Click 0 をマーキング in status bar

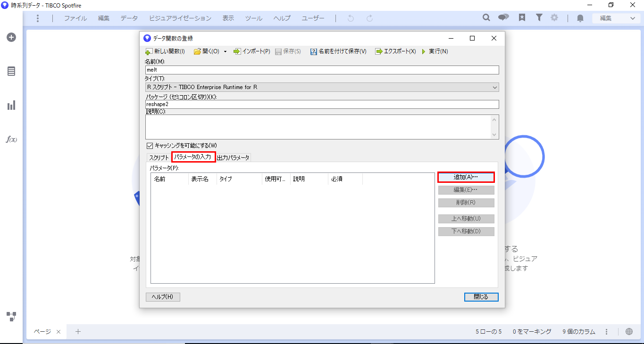pos(532,332)
